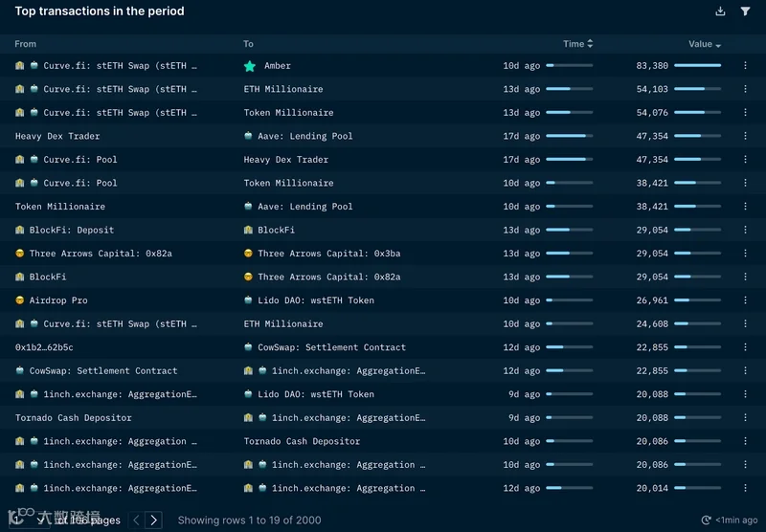Click 'Showing rows 1 to 19 of 2000'
Image resolution: width=766 pixels, height=532 pixels.
coord(249,521)
